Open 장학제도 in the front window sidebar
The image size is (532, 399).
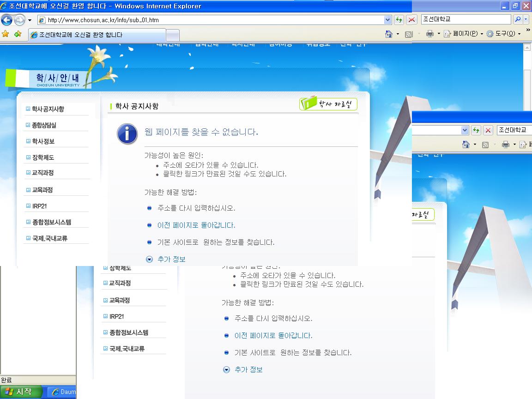click(43, 157)
